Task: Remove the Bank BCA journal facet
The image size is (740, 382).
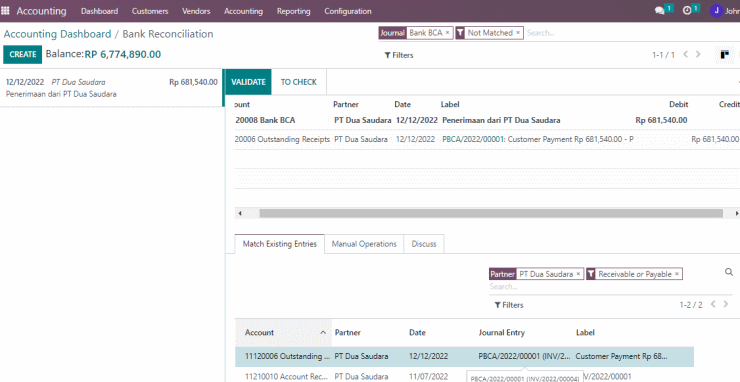Action: coord(447,33)
